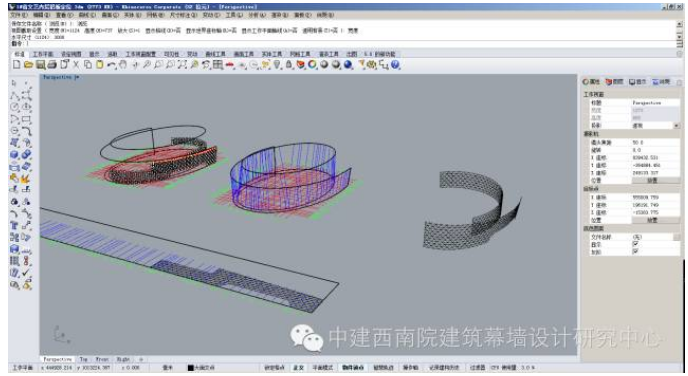Click the Print icon in the toolbar
Viewport: 688px width, 376px height.
click(x=52, y=64)
